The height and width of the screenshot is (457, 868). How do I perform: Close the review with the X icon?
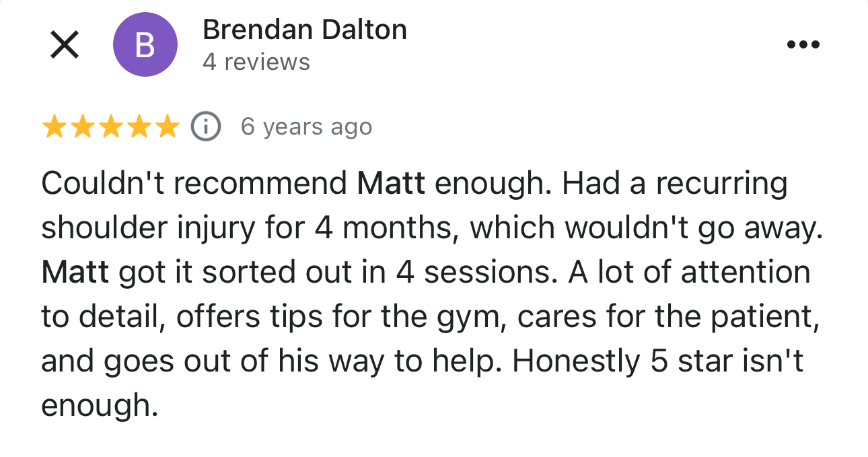pyautogui.click(x=65, y=45)
